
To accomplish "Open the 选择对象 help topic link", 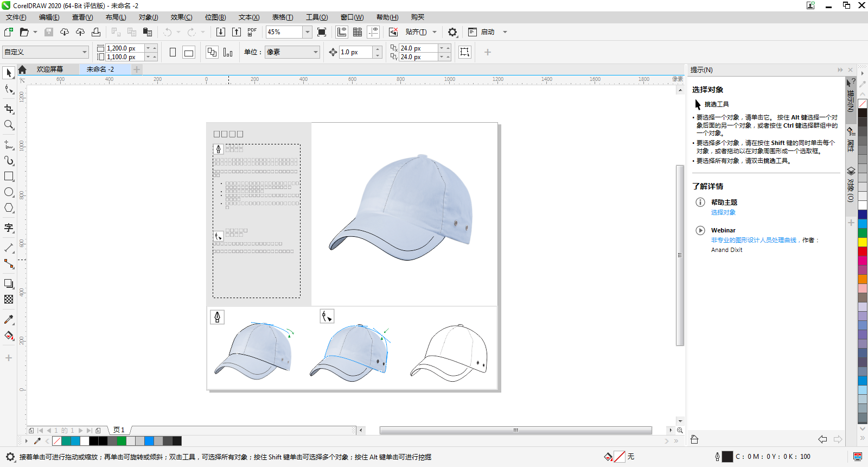I will tap(723, 212).
